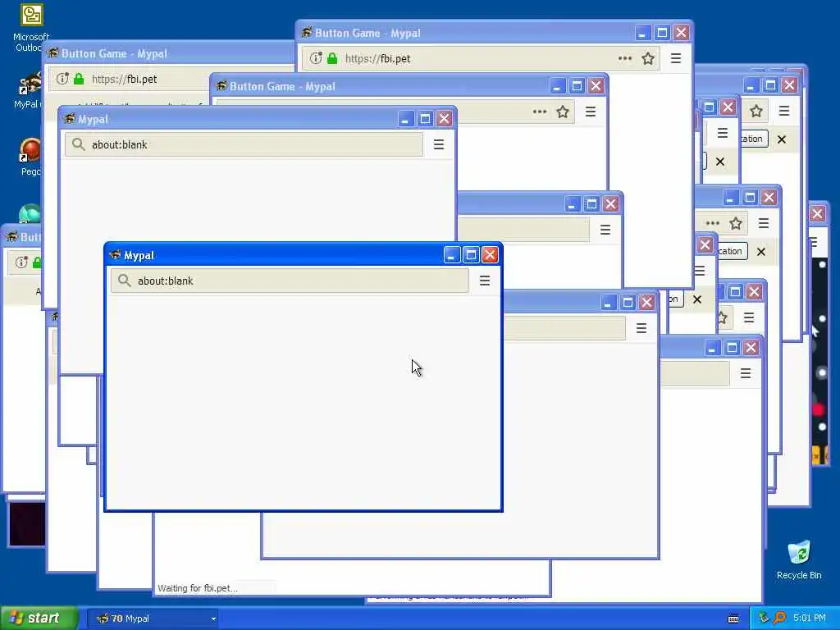Open hamburger menu of background Mypal about:blank window
This screenshot has height=630, width=840.
[x=438, y=144]
